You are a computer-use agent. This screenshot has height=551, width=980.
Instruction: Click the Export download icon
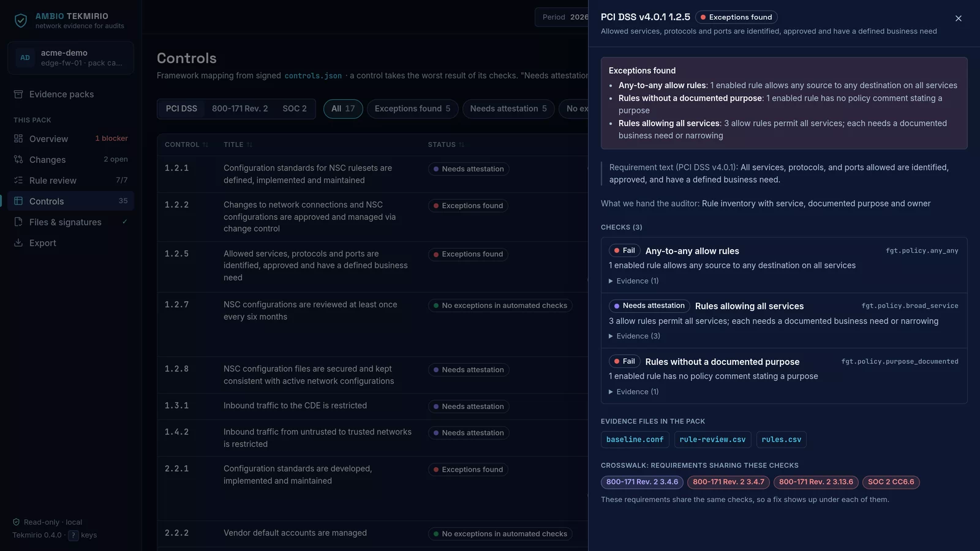[x=18, y=243]
